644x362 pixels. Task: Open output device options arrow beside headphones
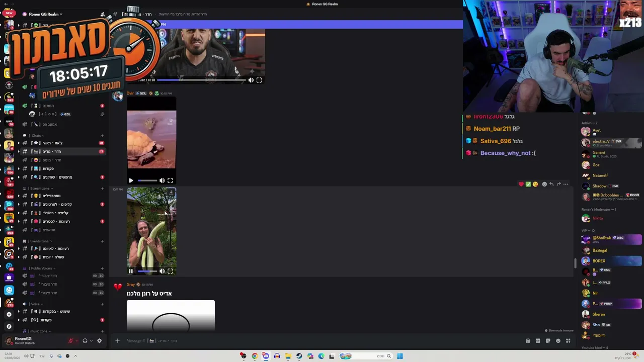click(x=91, y=341)
